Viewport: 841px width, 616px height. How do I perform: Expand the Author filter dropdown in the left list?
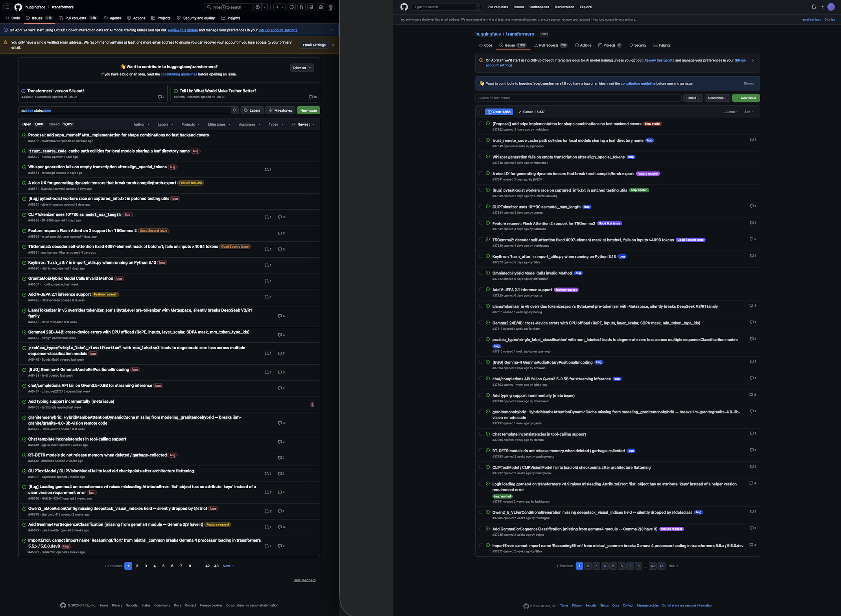[x=141, y=124]
